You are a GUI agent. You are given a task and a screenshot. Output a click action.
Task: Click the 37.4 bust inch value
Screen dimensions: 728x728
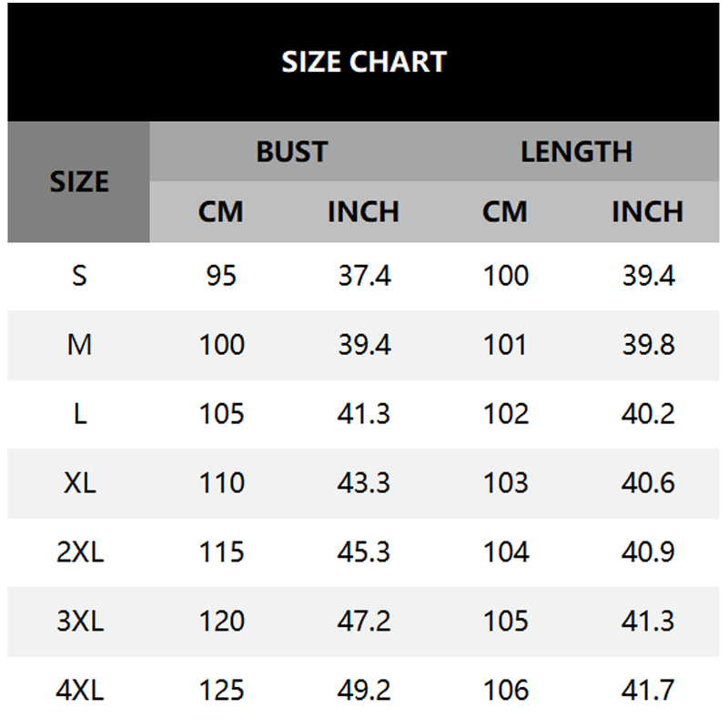pos(364,276)
